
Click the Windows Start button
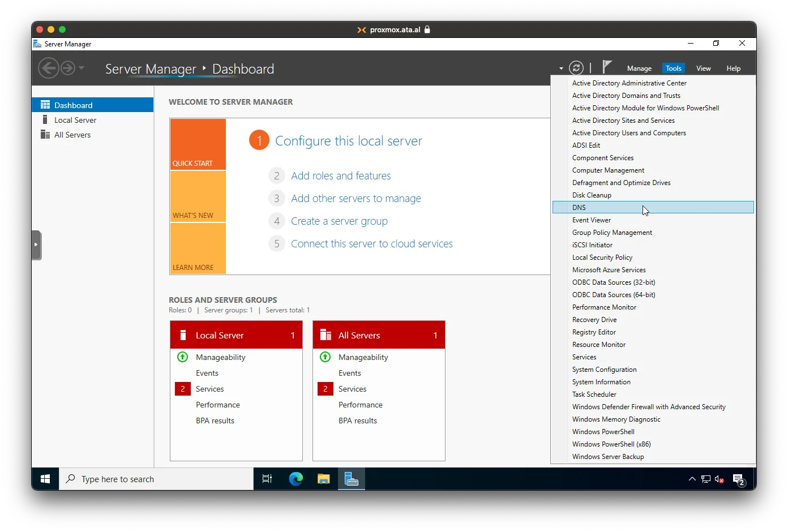[x=45, y=479]
